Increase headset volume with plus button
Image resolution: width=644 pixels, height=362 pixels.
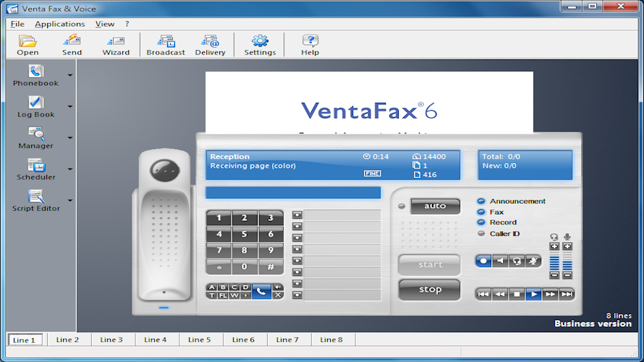coord(554,247)
